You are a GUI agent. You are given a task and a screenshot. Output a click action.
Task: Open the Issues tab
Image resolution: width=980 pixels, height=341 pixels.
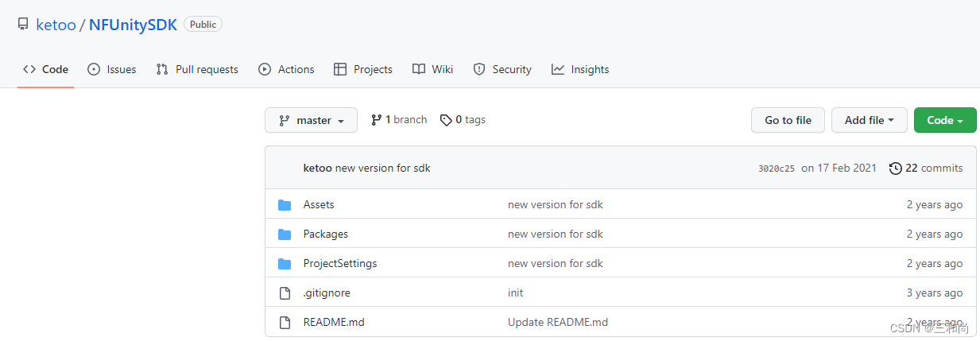pyautogui.click(x=112, y=69)
